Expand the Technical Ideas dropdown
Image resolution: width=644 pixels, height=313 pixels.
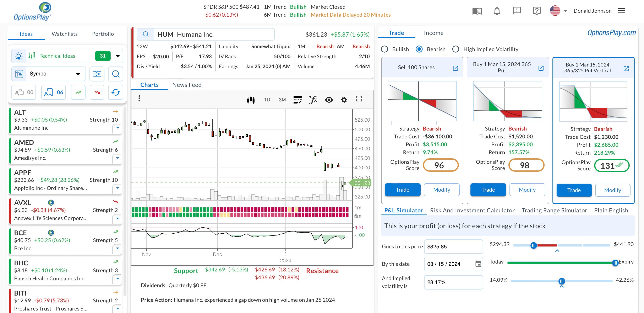pyautogui.click(x=118, y=56)
